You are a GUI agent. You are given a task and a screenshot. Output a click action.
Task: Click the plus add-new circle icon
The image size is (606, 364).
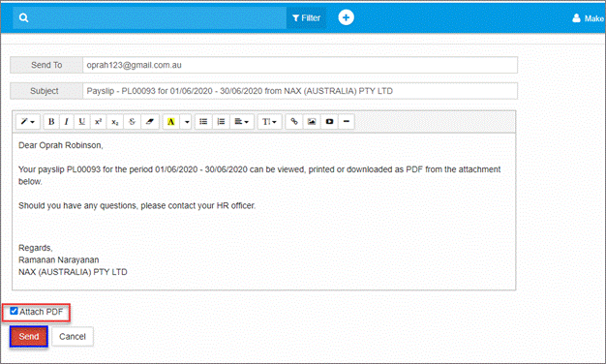tap(346, 17)
